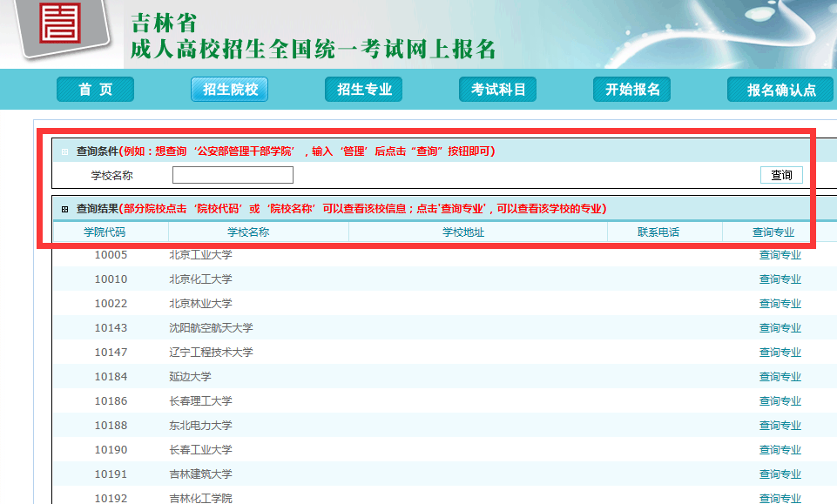Click the 成人高校招生全国统一考试网上报名 heading
This screenshot has height=504, width=837.
pos(314,49)
